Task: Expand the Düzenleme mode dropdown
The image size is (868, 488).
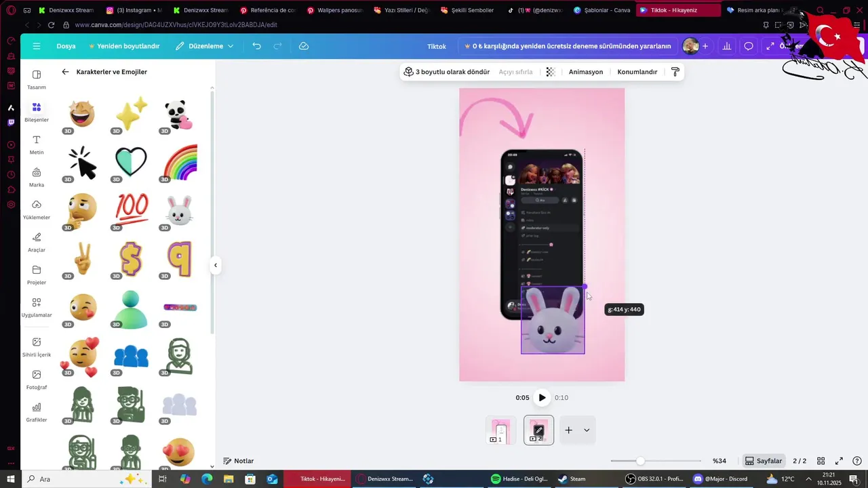Action: click(x=204, y=46)
